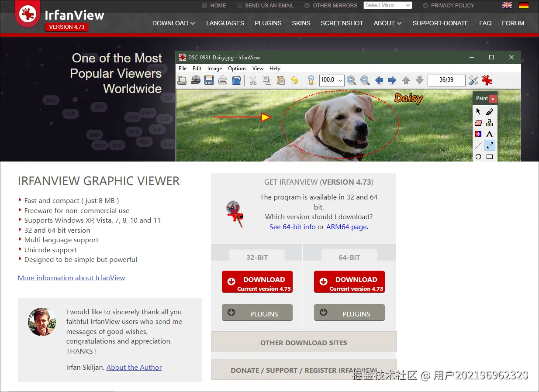Open the SUPPORT-DONATE navigation item
Viewport: 539px width, 392px height.
(x=441, y=23)
